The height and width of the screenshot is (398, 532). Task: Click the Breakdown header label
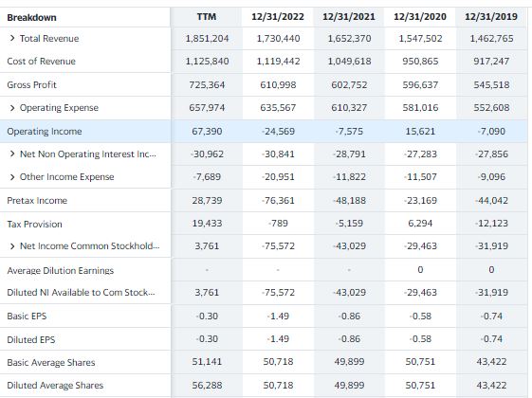click(31, 17)
